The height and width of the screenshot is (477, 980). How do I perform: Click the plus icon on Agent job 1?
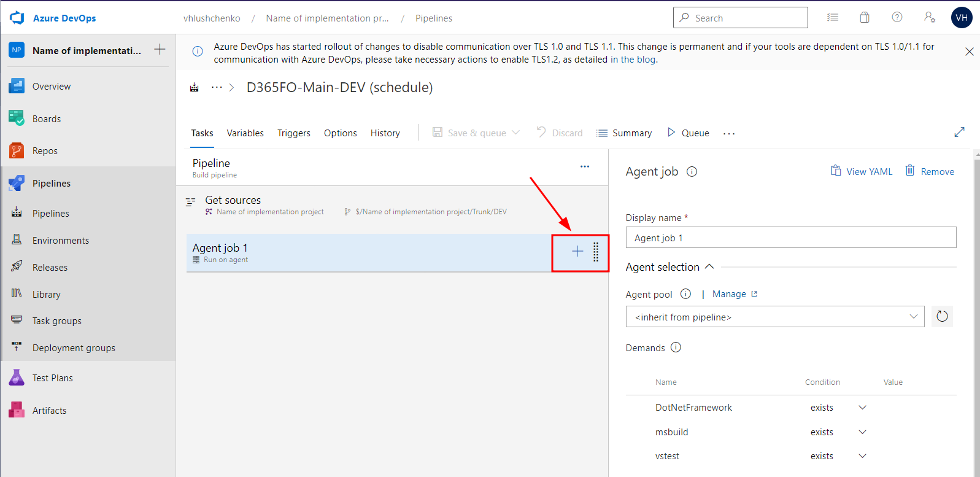[577, 251]
